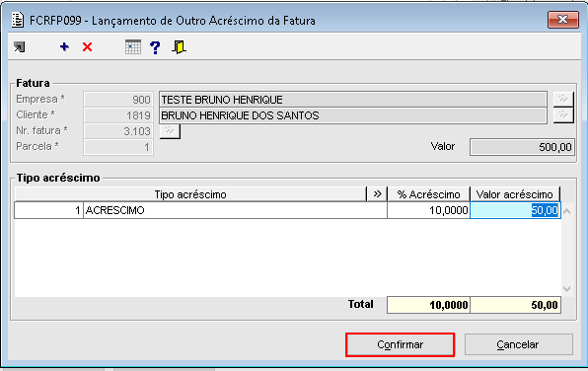588x371 pixels.
Task: Open lookup button beside BRUNO HENRIQUE DOS SANTOS
Action: [x=563, y=115]
